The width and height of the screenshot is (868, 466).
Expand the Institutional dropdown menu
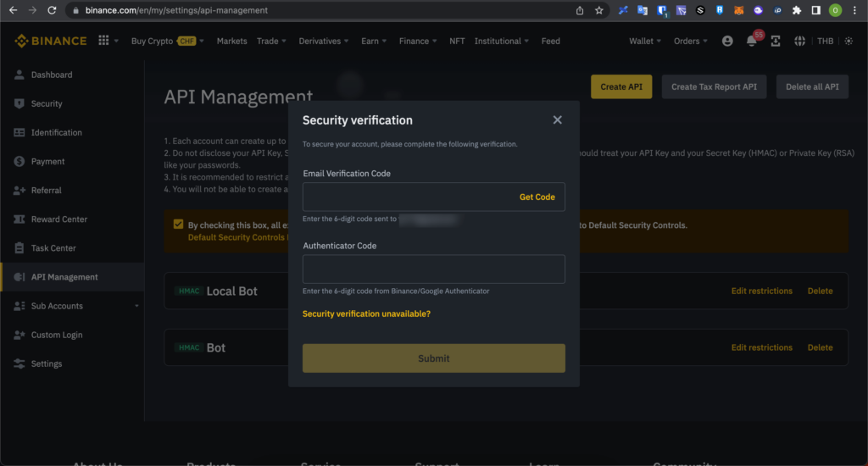(x=502, y=41)
